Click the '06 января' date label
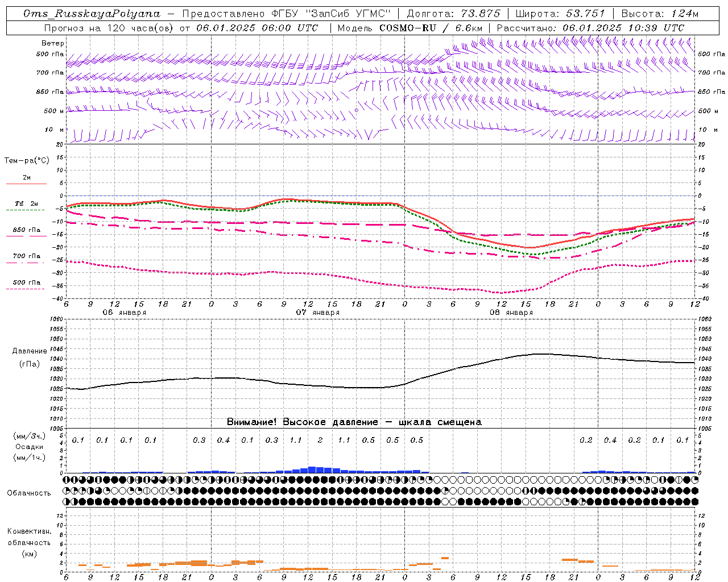 tap(124, 313)
